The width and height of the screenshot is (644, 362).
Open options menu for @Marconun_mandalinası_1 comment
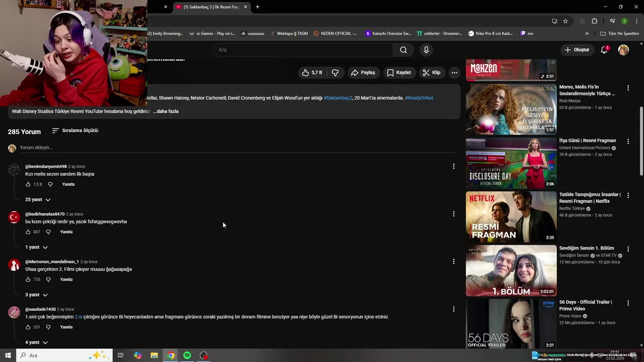tap(453, 261)
